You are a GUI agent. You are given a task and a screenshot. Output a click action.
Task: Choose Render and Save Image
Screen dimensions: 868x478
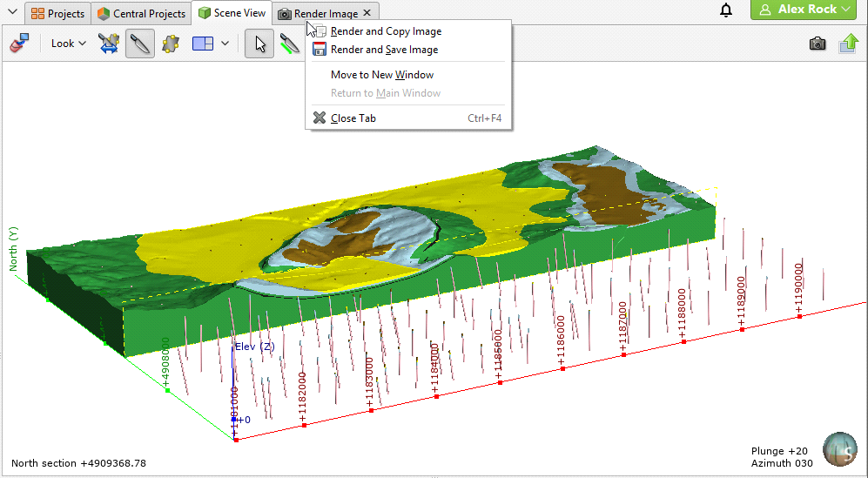(384, 50)
